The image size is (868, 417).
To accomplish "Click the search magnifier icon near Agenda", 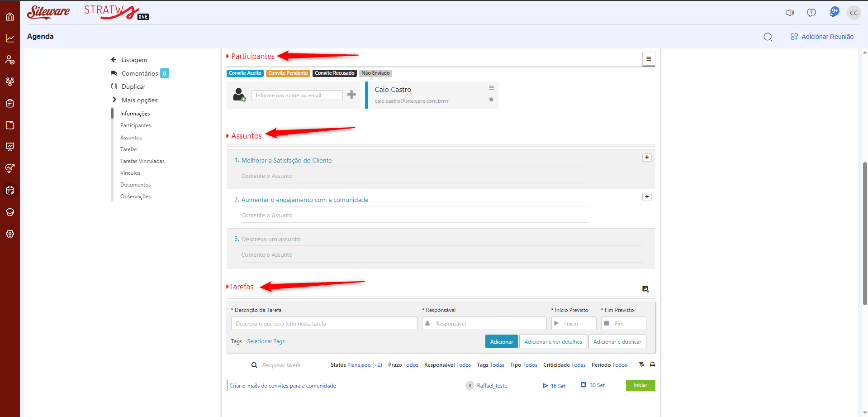I will [768, 37].
